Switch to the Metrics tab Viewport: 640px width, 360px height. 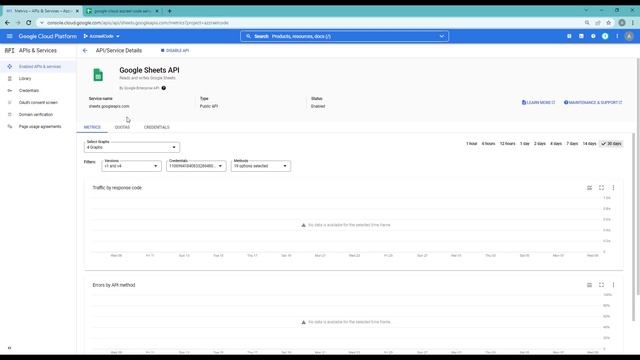click(x=92, y=127)
